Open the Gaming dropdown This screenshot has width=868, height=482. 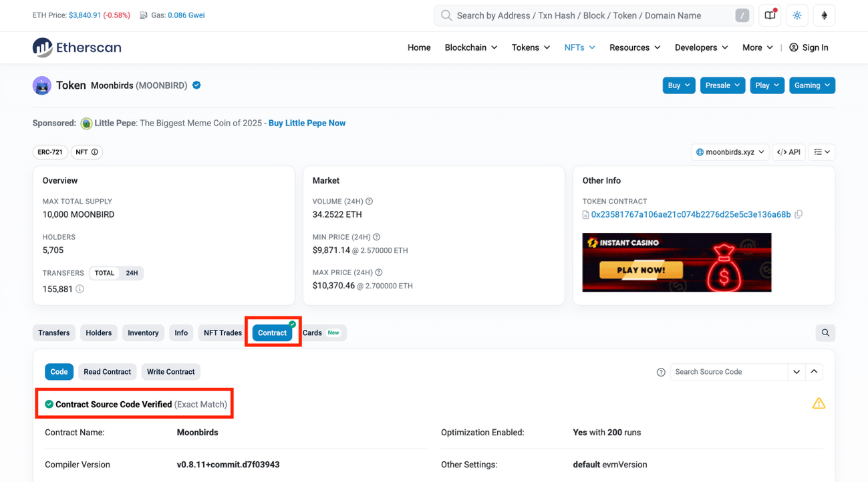point(812,85)
